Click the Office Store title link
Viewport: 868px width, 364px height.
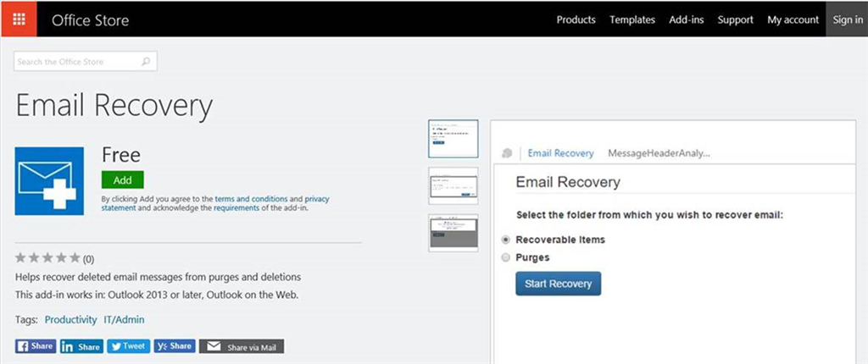[x=90, y=20]
